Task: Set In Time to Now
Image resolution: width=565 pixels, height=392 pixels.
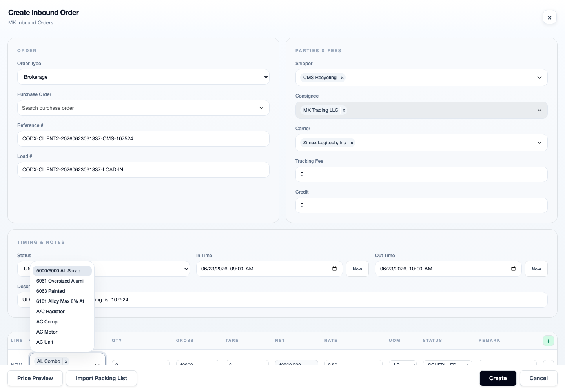Action: coord(357,269)
